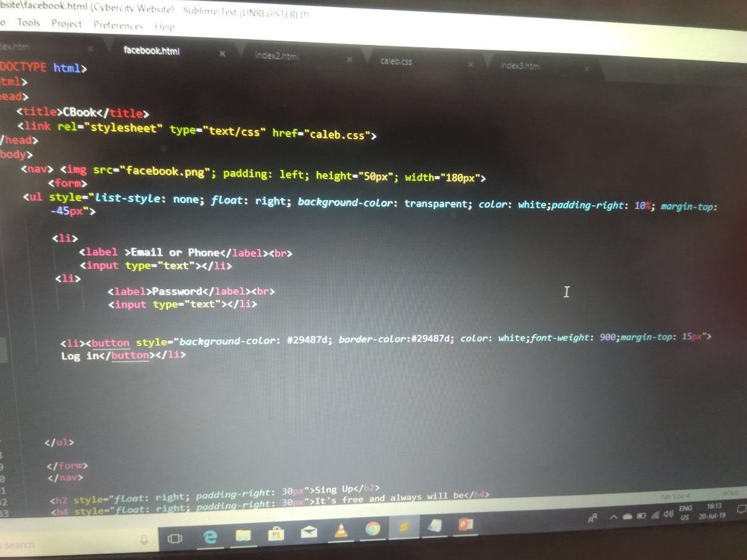Screen dimensions: 747x560
Task: Click "It's free and always will be" text
Action: coord(390,498)
